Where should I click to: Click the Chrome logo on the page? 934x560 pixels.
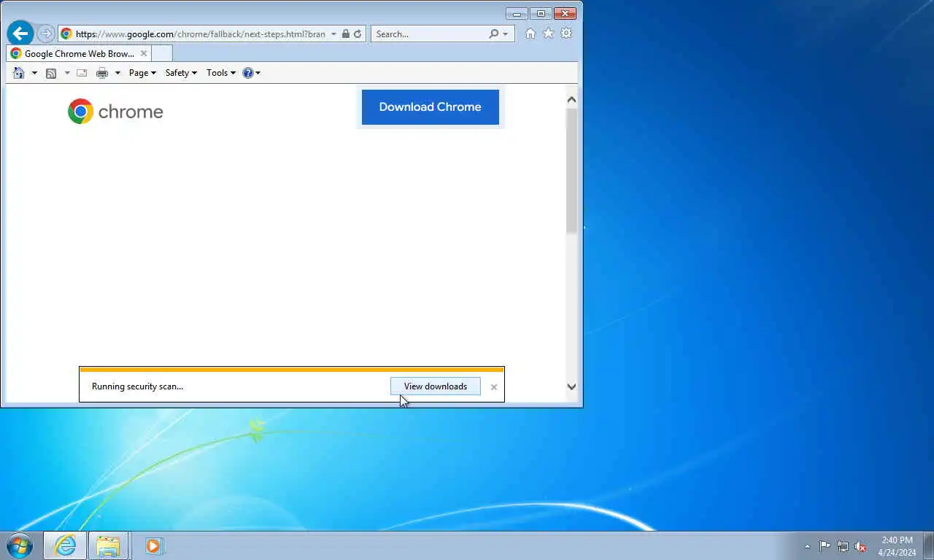pyautogui.click(x=115, y=112)
